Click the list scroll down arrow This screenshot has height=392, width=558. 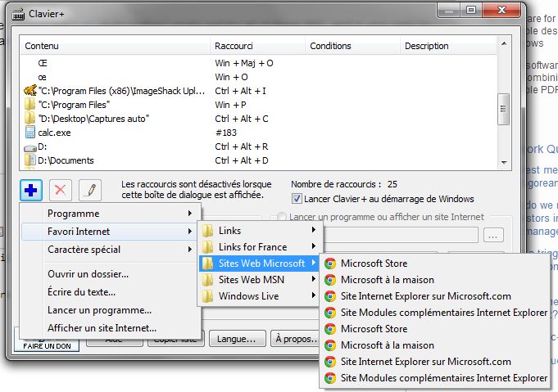504,162
